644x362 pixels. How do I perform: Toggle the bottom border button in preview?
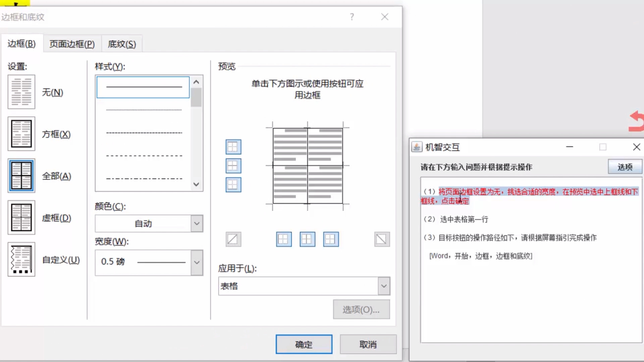click(233, 185)
